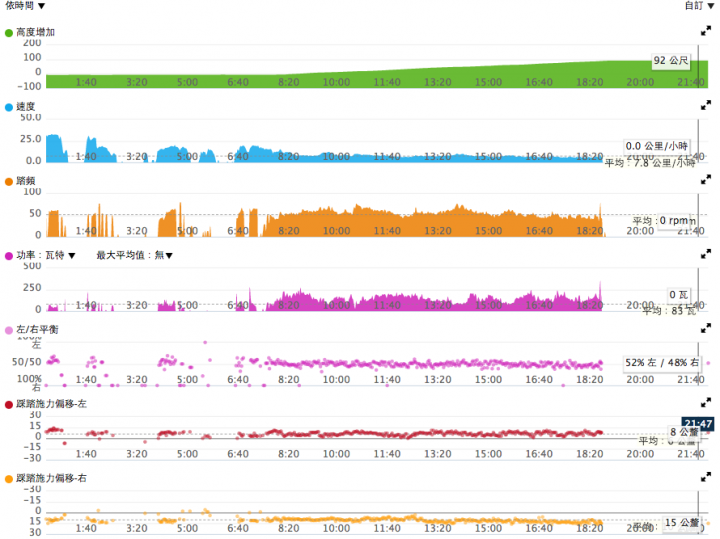Expand the 功率 power chart to full screen

(706, 254)
